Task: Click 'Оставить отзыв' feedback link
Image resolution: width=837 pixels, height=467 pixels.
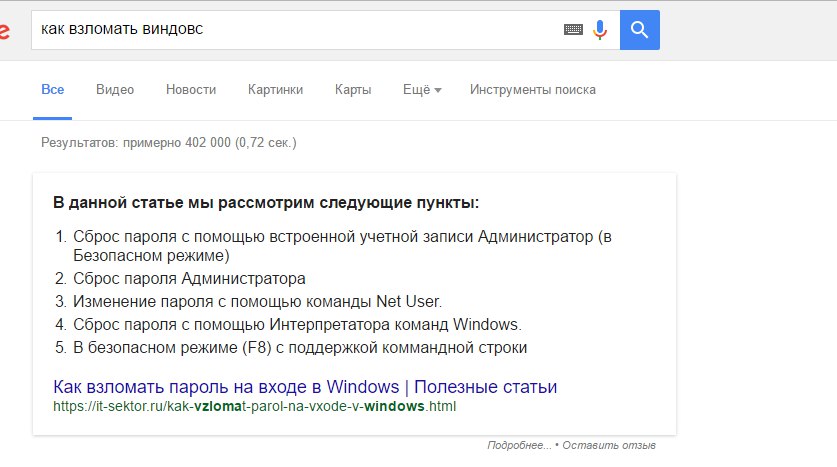Action: coord(609,445)
